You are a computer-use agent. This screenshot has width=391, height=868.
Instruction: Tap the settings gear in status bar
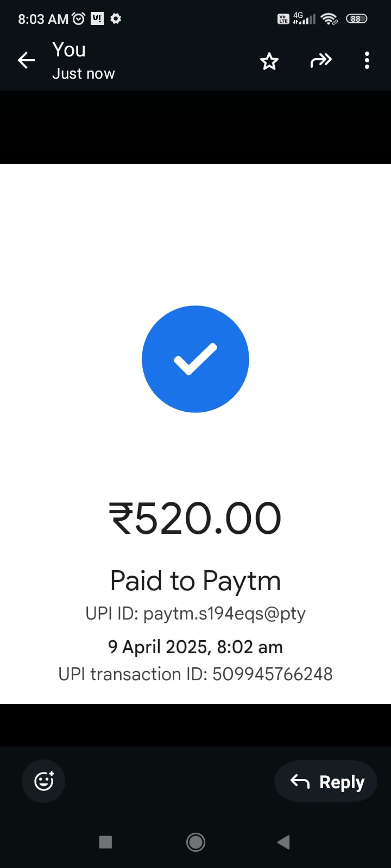pyautogui.click(x=116, y=18)
